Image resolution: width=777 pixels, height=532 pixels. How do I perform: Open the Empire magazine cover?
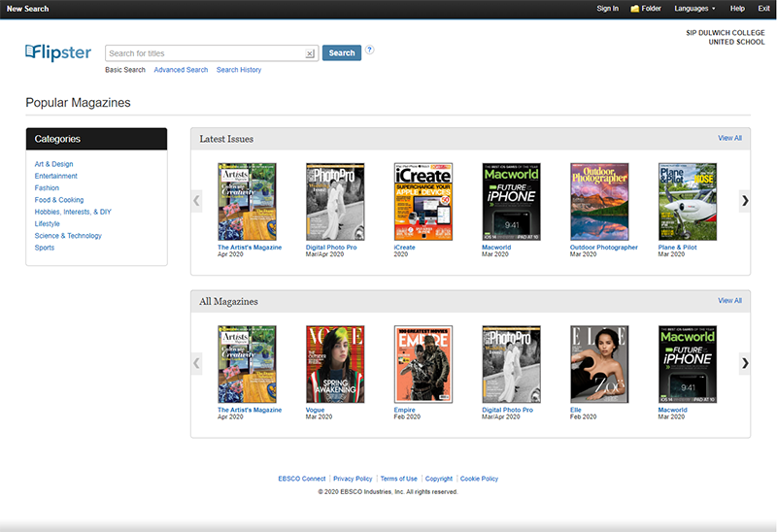423,364
